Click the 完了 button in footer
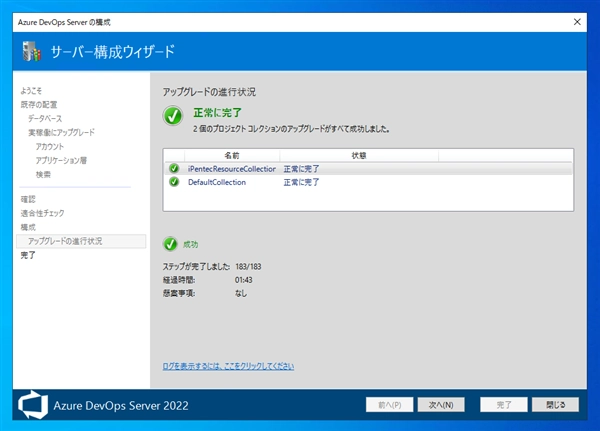This screenshot has height=431, width=600. coord(504,405)
